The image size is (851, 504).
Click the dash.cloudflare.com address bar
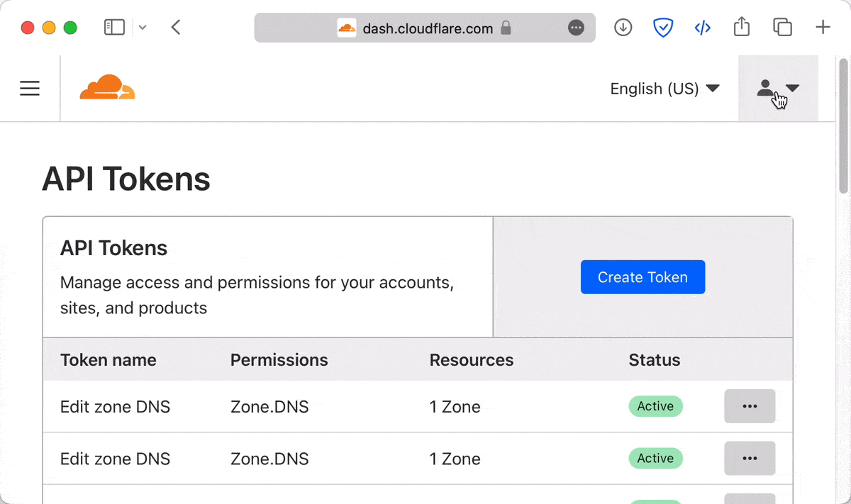tap(425, 28)
